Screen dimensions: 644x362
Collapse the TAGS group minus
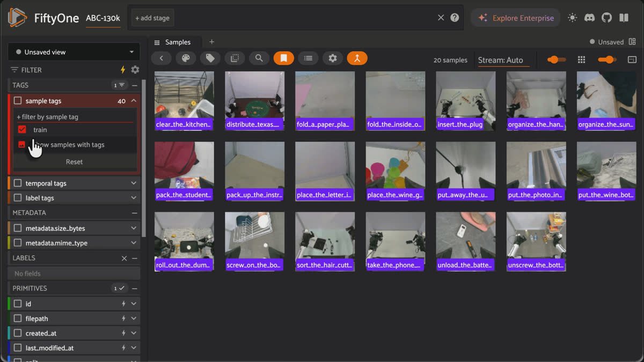[x=135, y=85]
